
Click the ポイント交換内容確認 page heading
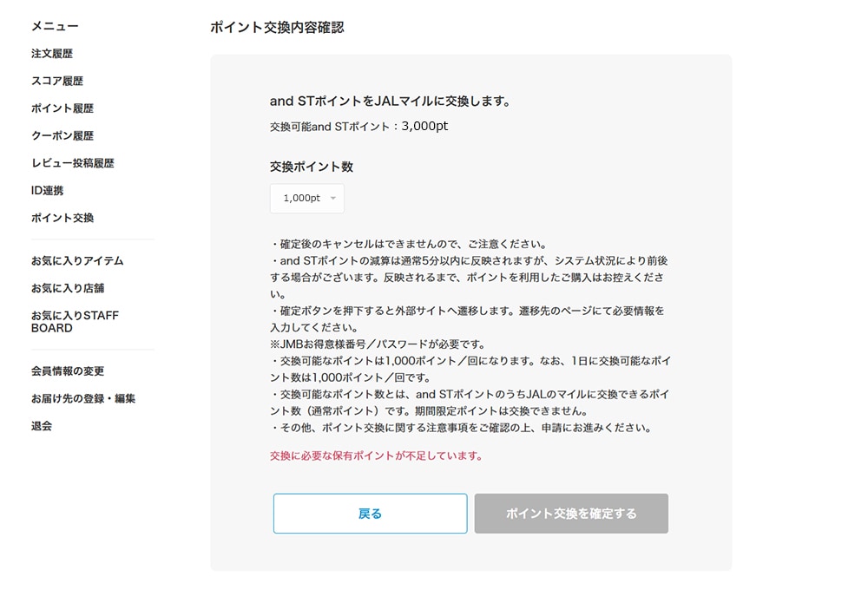click(x=277, y=28)
